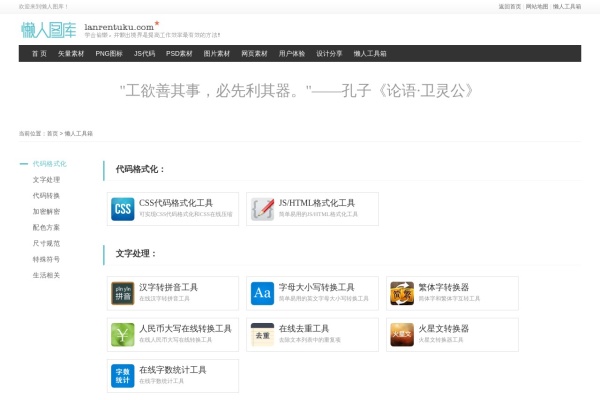Screen dimensions: 600x400
Task: Select the 字母大小写转换工具 Aa icon
Action: (262, 293)
